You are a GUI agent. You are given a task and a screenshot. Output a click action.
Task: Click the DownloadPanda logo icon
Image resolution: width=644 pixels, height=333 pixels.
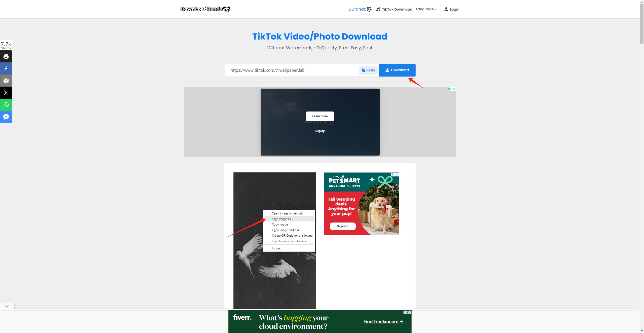pos(227,9)
